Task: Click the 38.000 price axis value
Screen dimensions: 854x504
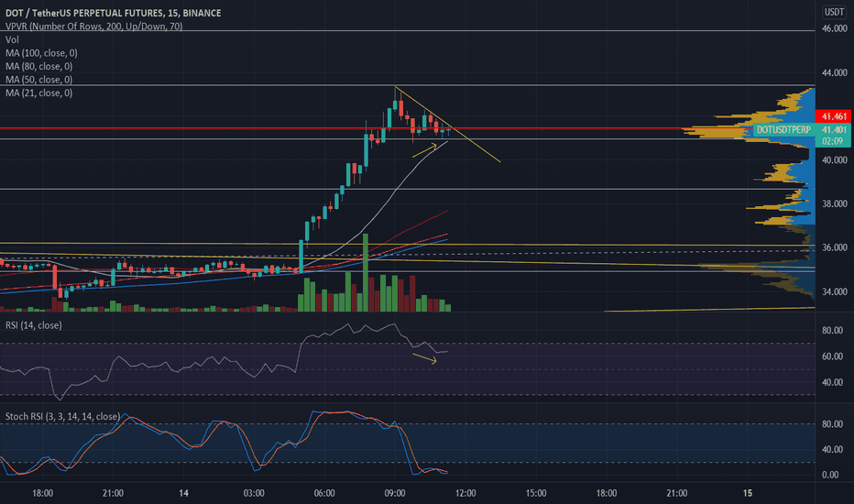Action: [835, 203]
